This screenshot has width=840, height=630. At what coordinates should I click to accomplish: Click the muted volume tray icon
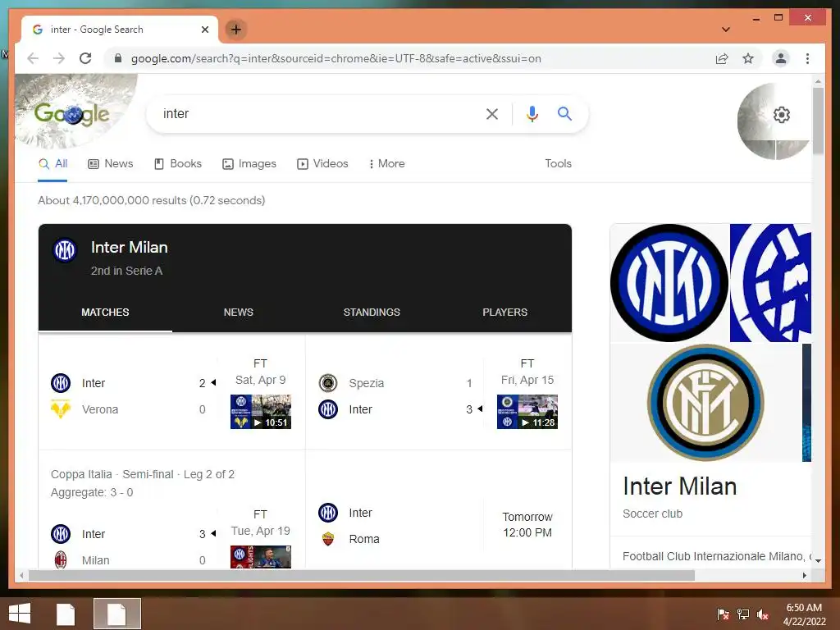click(763, 614)
